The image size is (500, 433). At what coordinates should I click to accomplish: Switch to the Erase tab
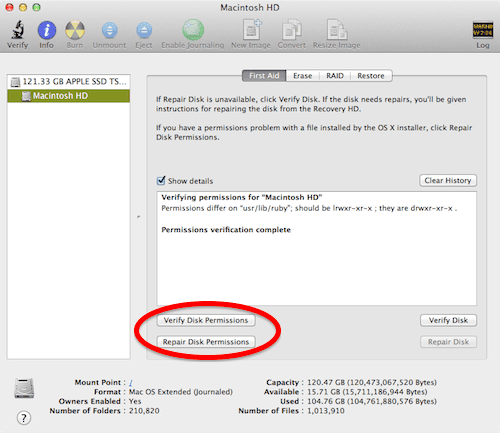[303, 76]
